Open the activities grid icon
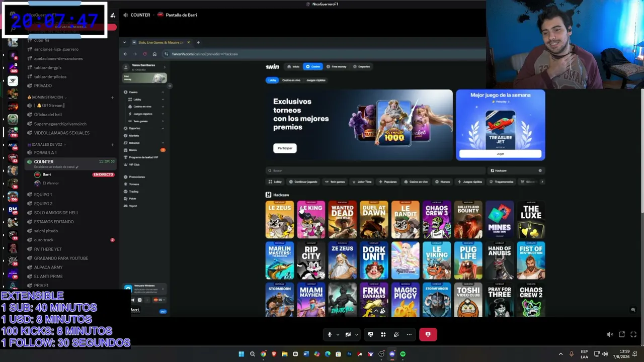The image size is (644, 362). click(383, 334)
